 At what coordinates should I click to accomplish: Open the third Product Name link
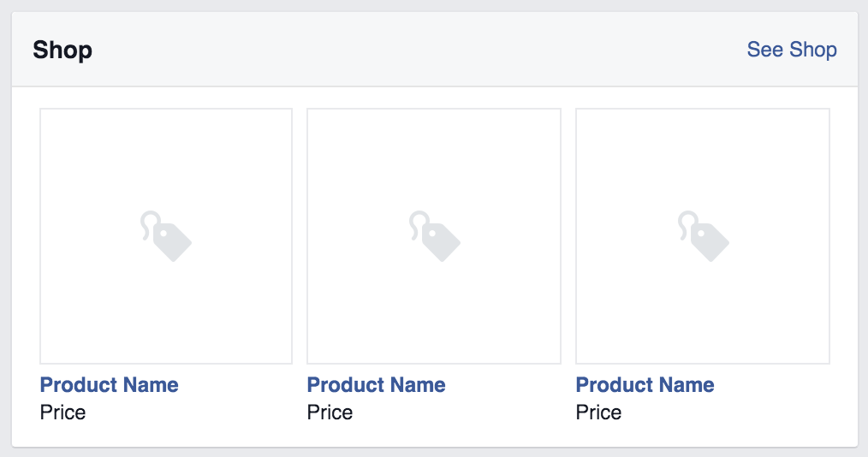(645, 385)
